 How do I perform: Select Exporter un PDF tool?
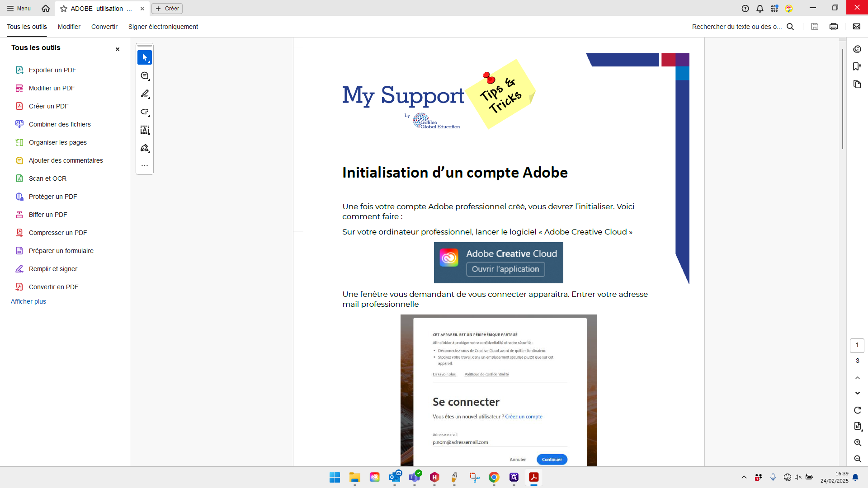[52, 70]
